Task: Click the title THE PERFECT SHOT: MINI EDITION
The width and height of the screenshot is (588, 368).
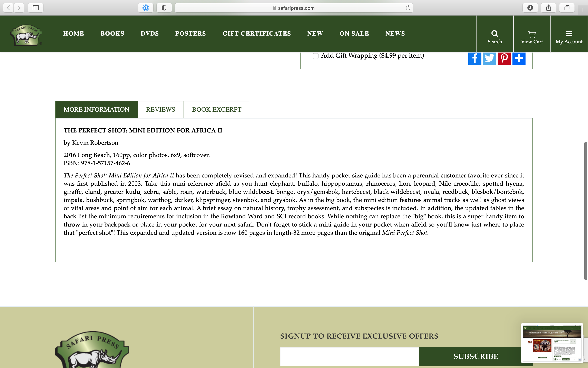Action: tap(143, 130)
